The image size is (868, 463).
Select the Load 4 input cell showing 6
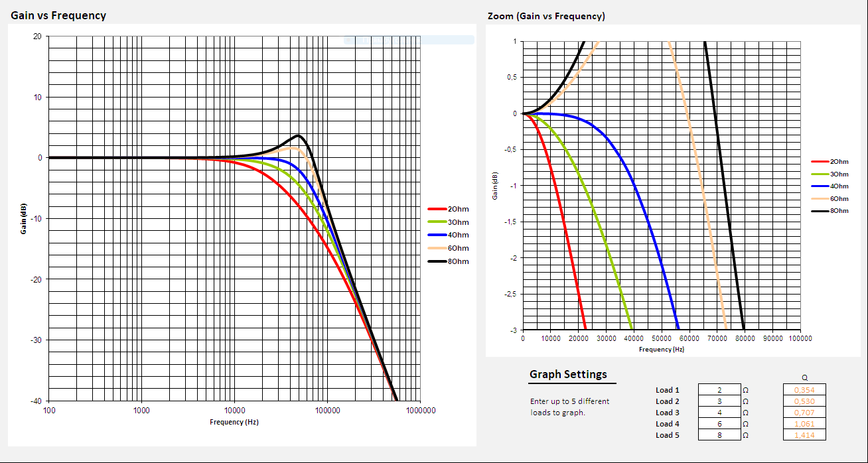(x=719, y=424)
